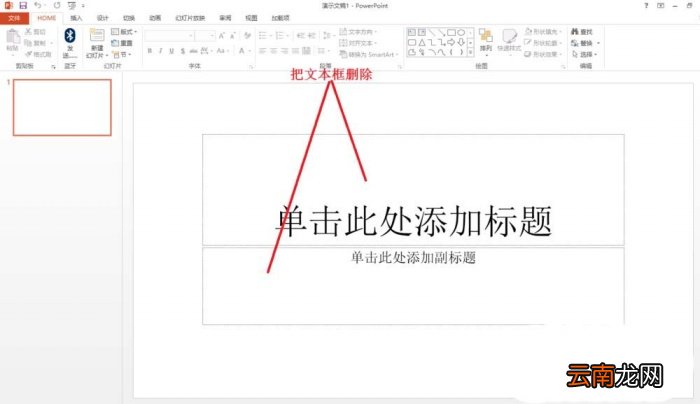Toggle justify text alignment
Viewport: 700px width, 404px height.
tap(295, 51)
